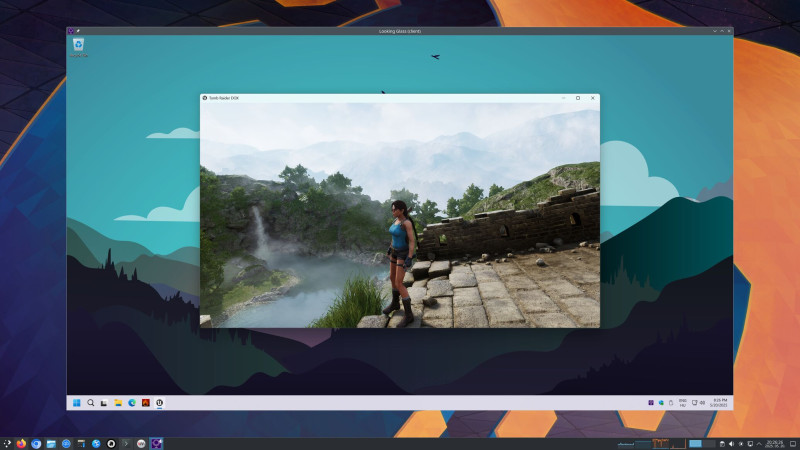The image size is (800, 450).
Task: Click black circular app icon in KDE panel
Action: (111, 444)
